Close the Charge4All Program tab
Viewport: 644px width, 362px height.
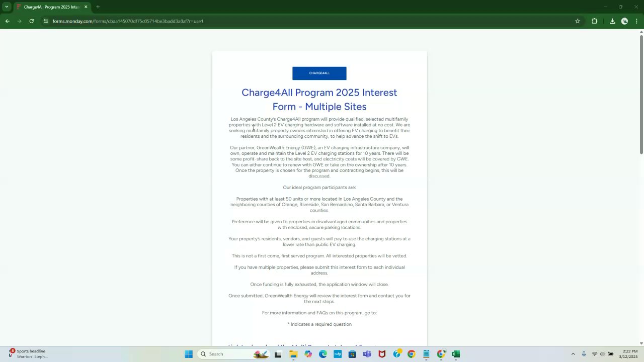pyautogui.click(x=86, y=7)
